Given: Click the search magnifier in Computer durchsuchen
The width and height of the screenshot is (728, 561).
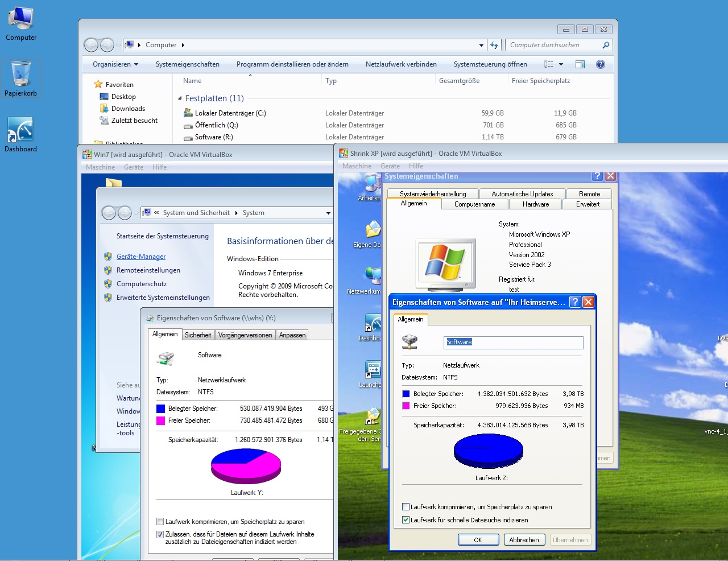Looking at the screenshot, I should pos(606,45).
